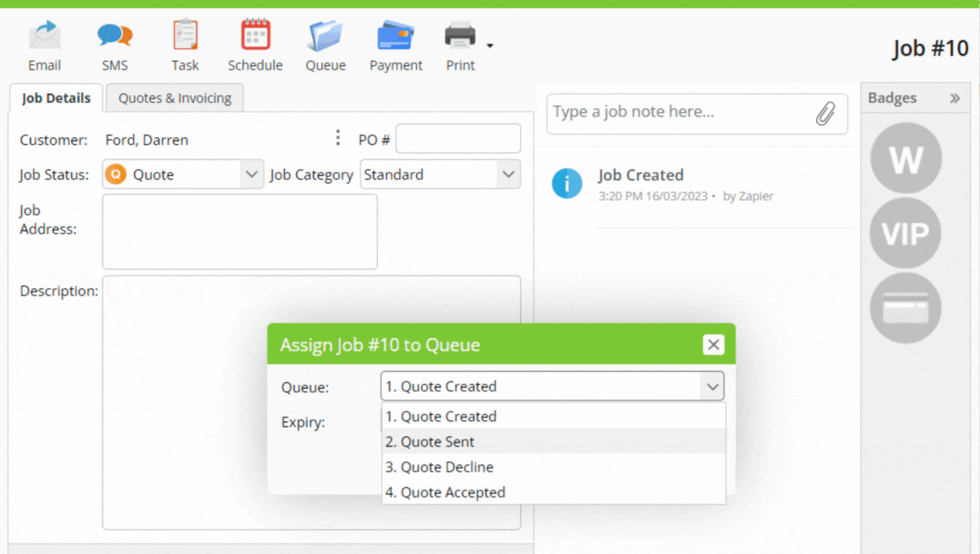980x554 pixels.
Task: Toggle the credit card badge
Action: (x=906, y=308)
